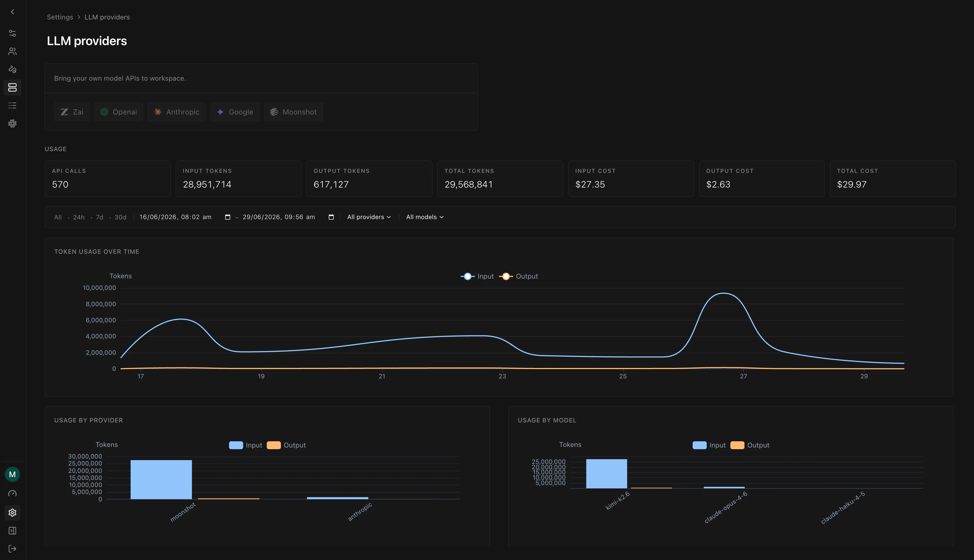Open the integrations link sidebar icon
The width and height of the screenshot is (974, 560).
tap(12, 69)
